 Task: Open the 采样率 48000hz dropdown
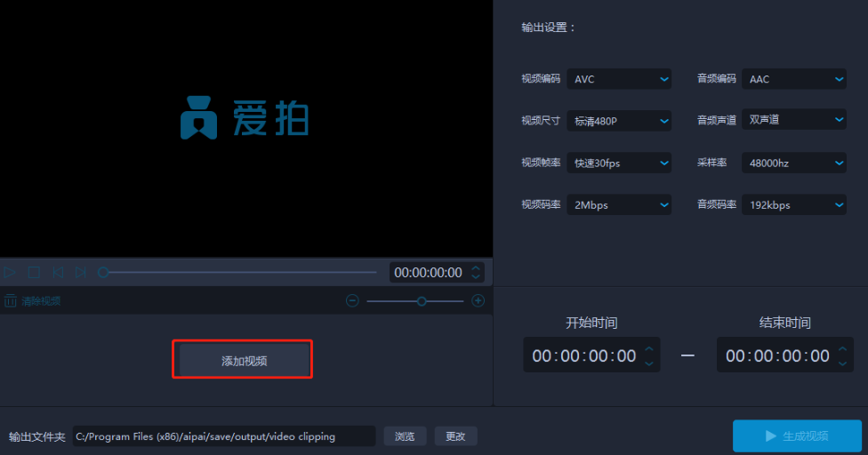point(794,164)
